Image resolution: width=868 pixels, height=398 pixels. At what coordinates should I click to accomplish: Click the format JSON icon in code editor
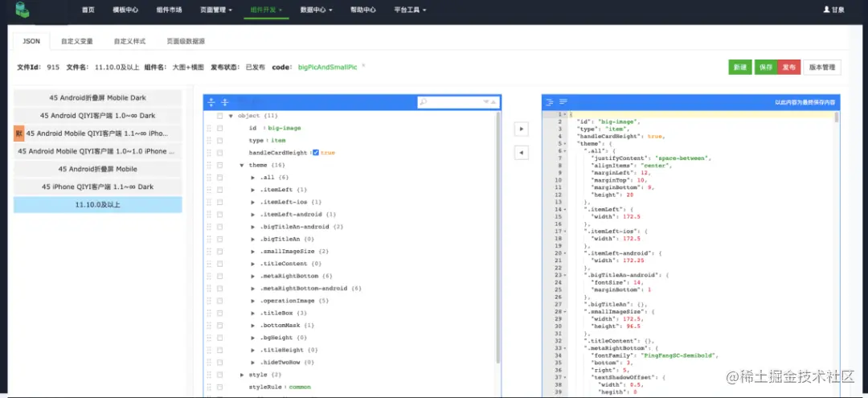(x=550, y=102)
